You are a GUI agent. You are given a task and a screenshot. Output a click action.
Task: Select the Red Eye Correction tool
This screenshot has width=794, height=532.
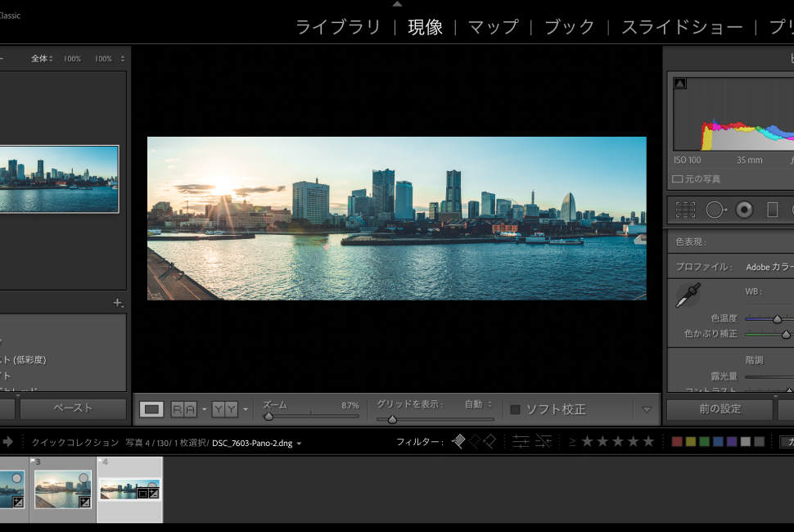point(744,210)
